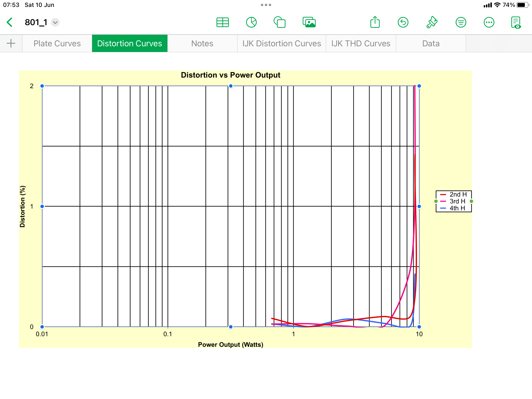Insert a table from the toolbar
Viewport: 532px width, 399px height.
(x=223, y=22)
